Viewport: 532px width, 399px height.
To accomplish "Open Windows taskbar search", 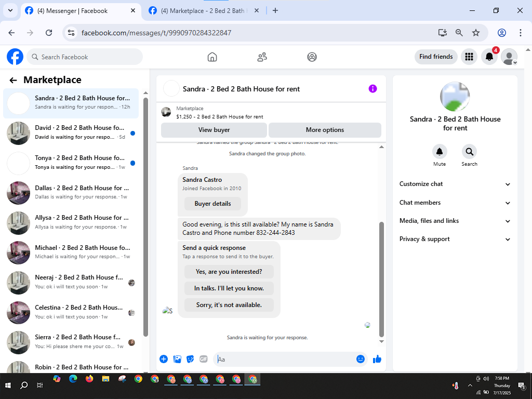I will [x=24, y=385].
